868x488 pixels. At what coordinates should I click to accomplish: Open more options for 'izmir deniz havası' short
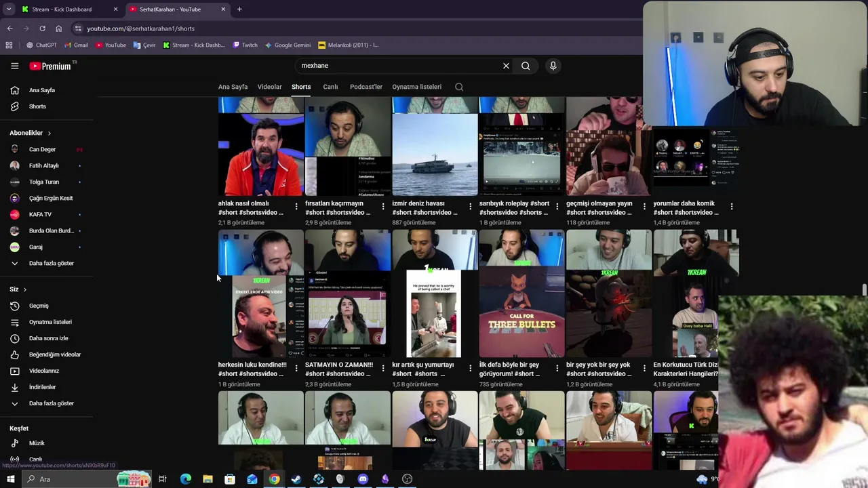tap(470, 206)
